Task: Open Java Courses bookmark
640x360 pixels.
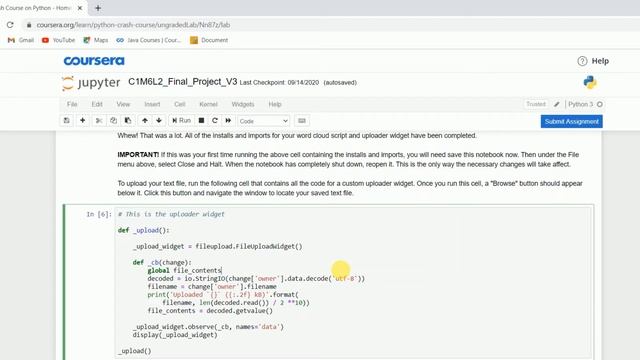Action: pyautogui.click(x=148, y=40)
